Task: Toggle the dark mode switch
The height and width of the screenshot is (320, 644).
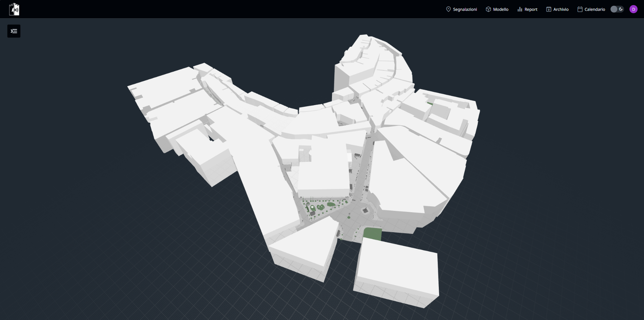Action: (617, 9)
